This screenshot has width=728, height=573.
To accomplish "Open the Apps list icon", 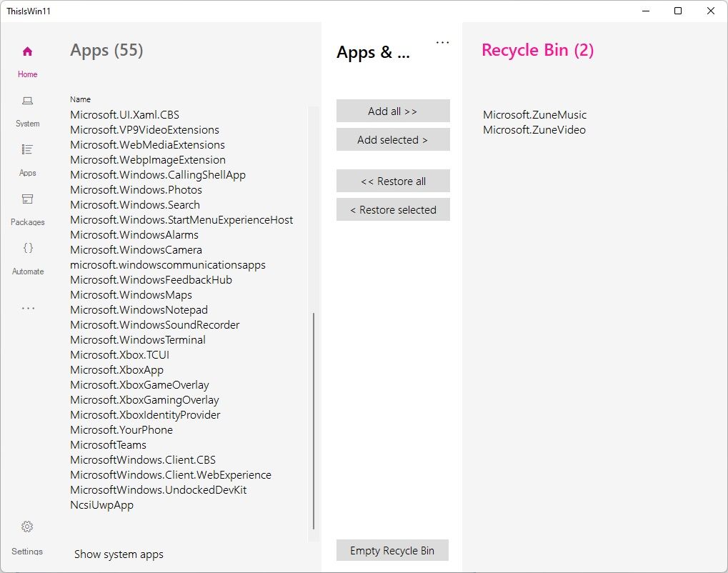I will [27, 149].
